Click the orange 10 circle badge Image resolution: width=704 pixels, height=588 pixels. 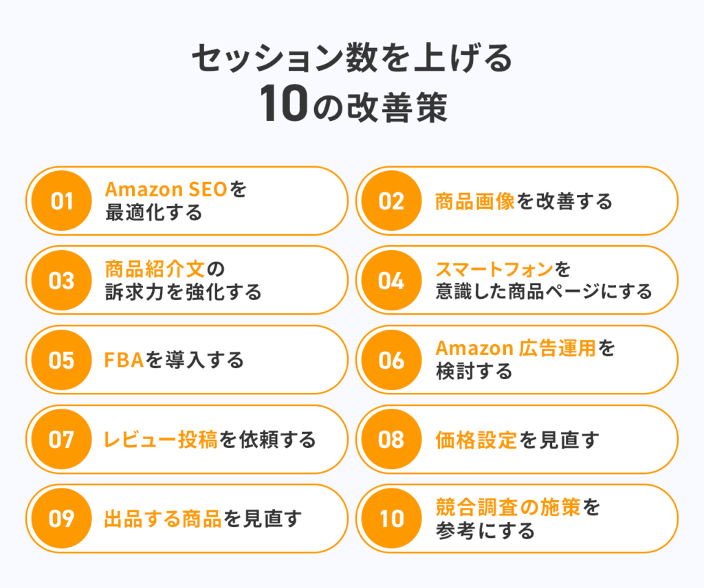[391, 519]
